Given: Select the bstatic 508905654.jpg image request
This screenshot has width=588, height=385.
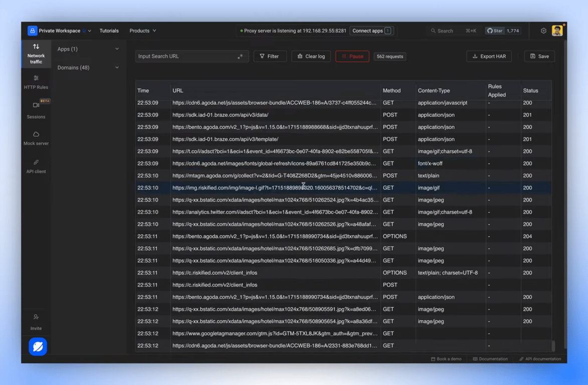Looking at the screenshot, I should [343, 321].
